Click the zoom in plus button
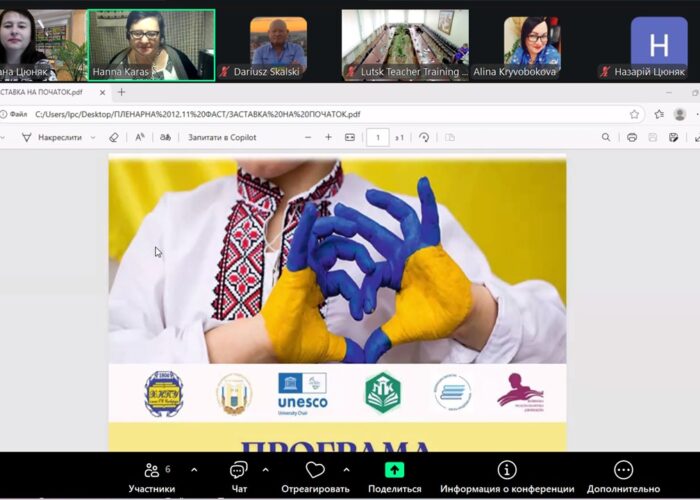The height and width of the screenshot is (500, 700). coord(328,137)
